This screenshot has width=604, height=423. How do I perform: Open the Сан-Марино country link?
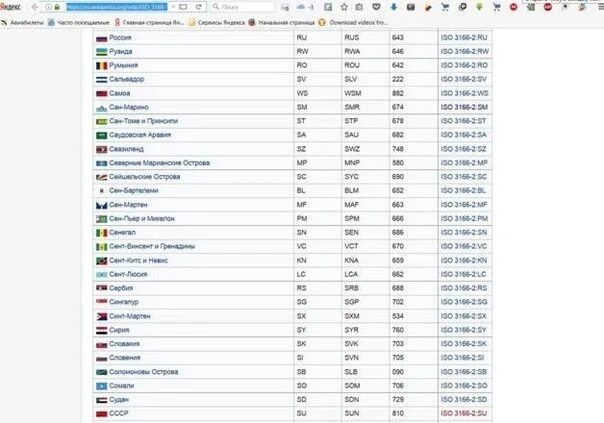coord(129,107)
